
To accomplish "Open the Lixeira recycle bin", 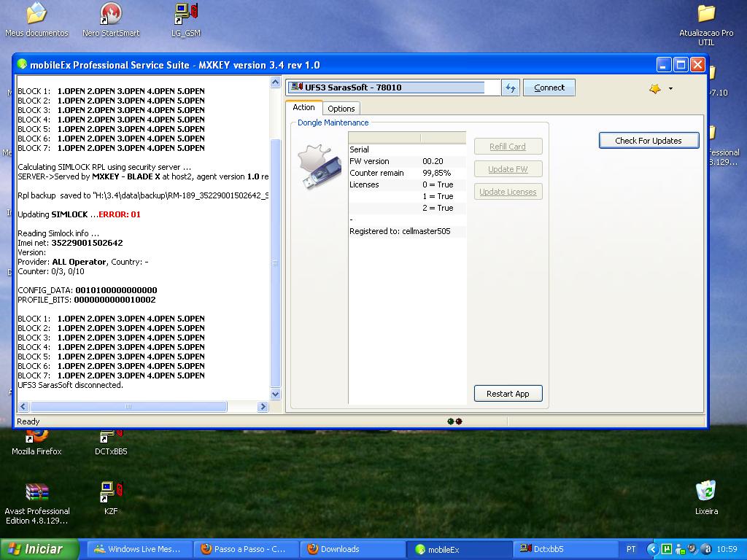I will coord(705,491).
